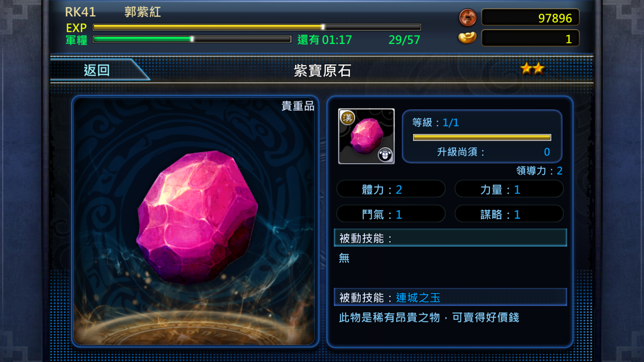Click the item level progress bar
Image resolution: width=644 pixels, height=362 pixels.
[482, 137]
